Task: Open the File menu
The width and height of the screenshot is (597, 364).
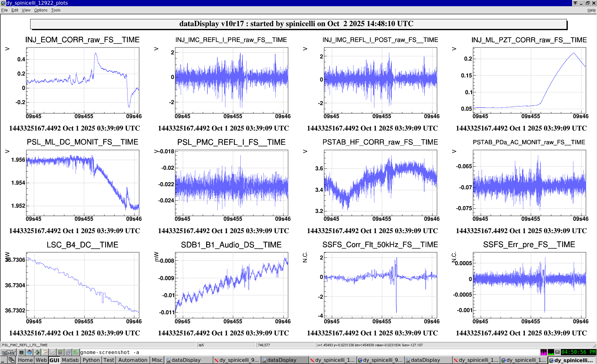Action: pos(4,10)
